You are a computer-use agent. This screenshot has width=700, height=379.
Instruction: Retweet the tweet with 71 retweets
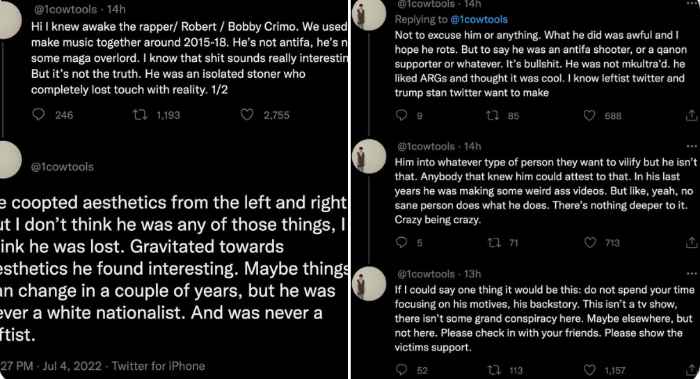(x=494, y=242)
